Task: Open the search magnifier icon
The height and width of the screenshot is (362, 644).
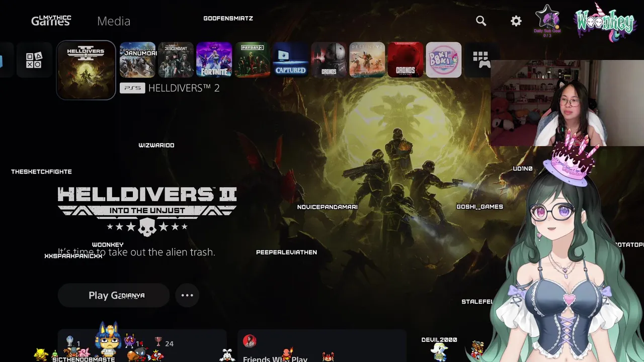Action: (481, 21)
